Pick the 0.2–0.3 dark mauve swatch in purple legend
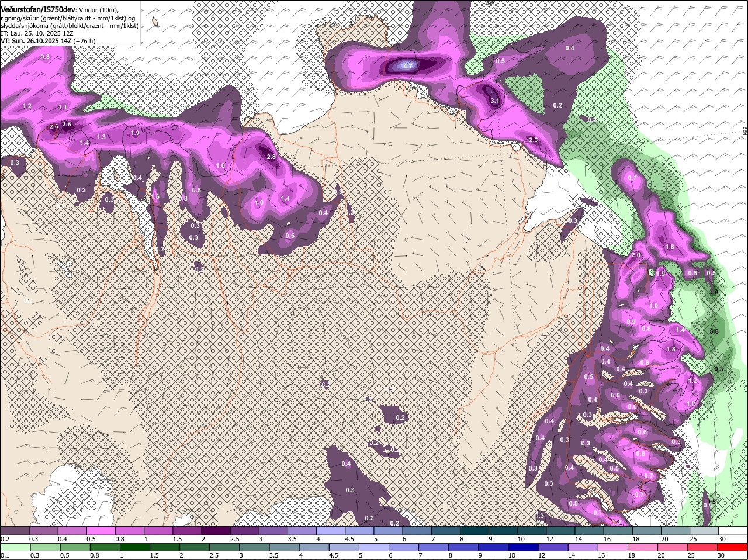 [15, 530]
